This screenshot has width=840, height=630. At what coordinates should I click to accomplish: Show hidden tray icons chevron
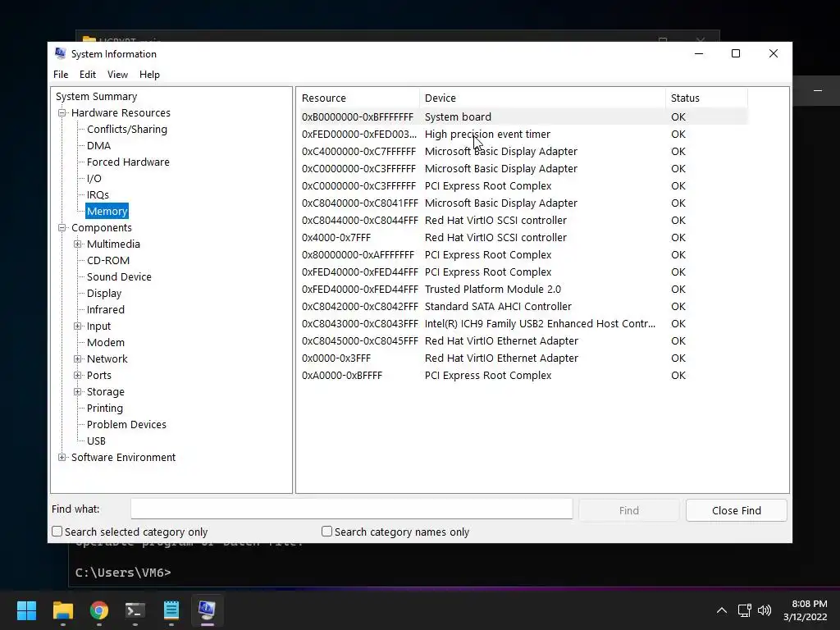pyautogui.click(x=722, y=610)
